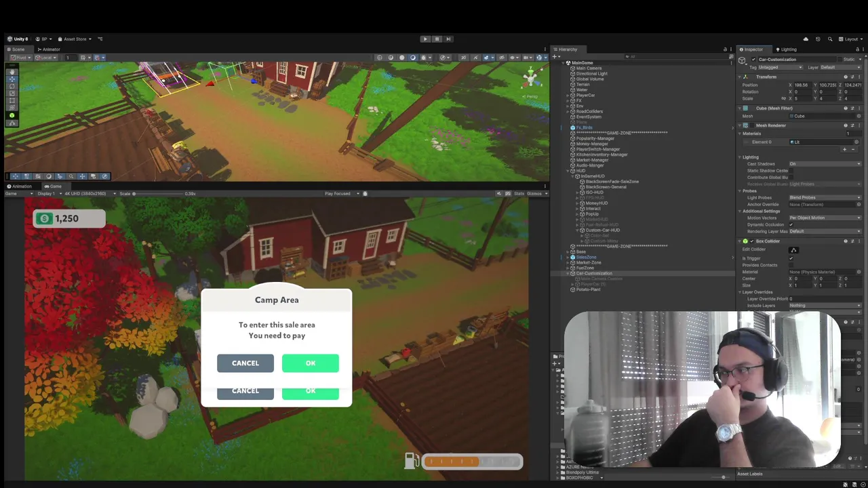Expand the SalesZone object in Hierarchy
Viewport: 868px width, 488px height.
tap(568, 258)
